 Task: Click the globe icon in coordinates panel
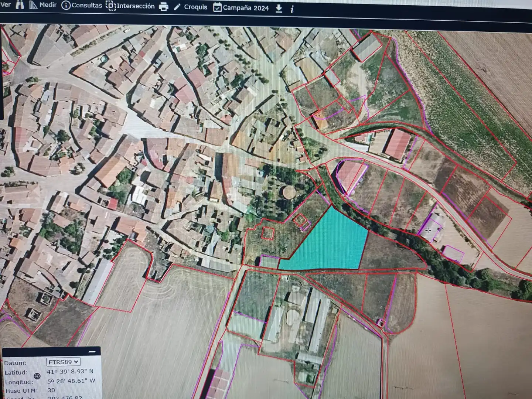37,376
